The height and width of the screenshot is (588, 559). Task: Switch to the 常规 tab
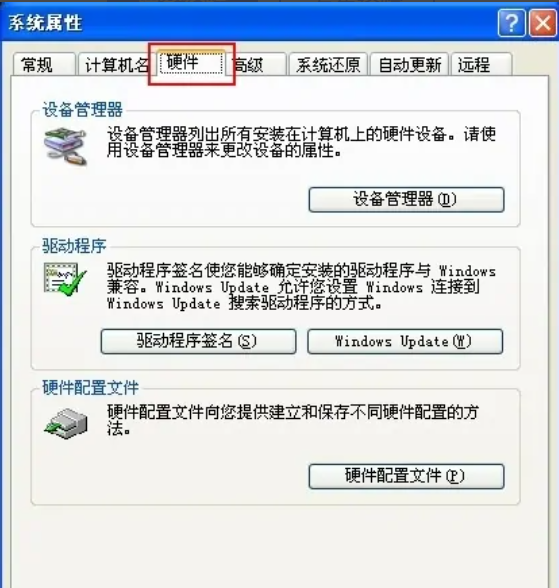43,65
